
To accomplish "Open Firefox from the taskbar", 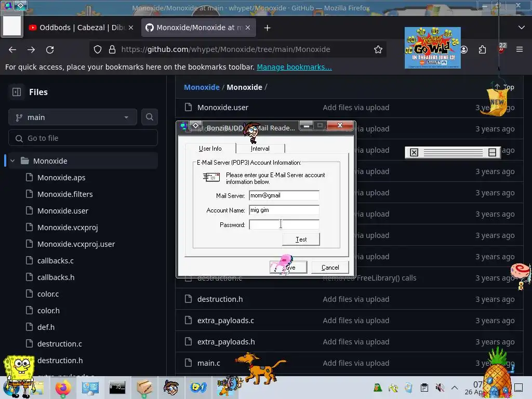I will tap(63, 388).
